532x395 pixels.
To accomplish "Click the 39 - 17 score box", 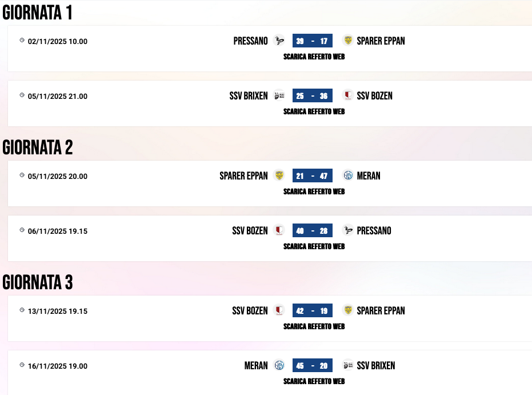I will pyautogui.click(x=312, y=41).
